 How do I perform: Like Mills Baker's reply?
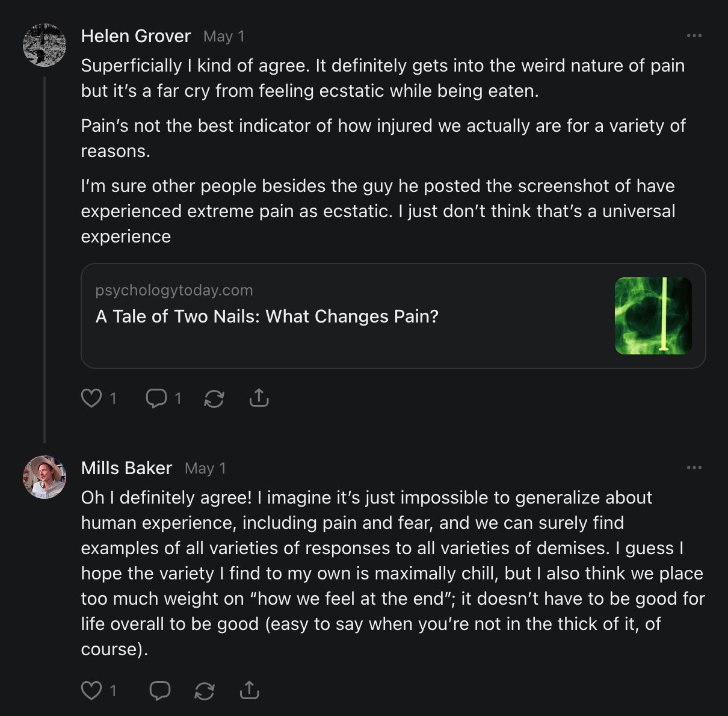click(x=91, y=691)
